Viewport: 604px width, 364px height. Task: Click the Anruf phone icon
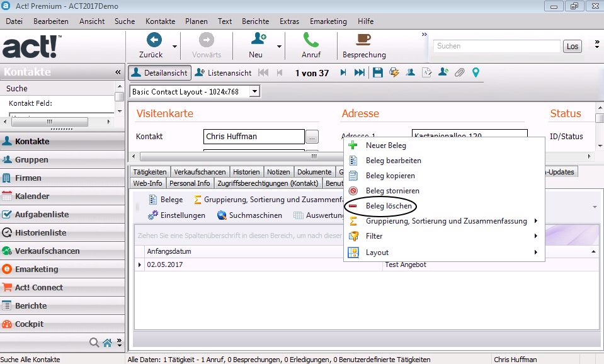pos(311,39)
